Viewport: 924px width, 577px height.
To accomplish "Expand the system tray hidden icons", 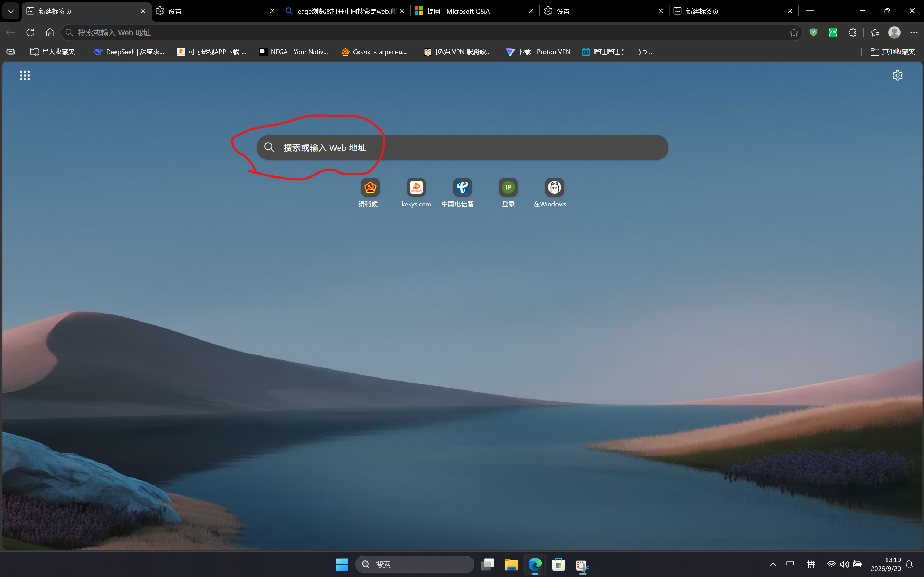I will pyautogui.click(x=773, y=564).
